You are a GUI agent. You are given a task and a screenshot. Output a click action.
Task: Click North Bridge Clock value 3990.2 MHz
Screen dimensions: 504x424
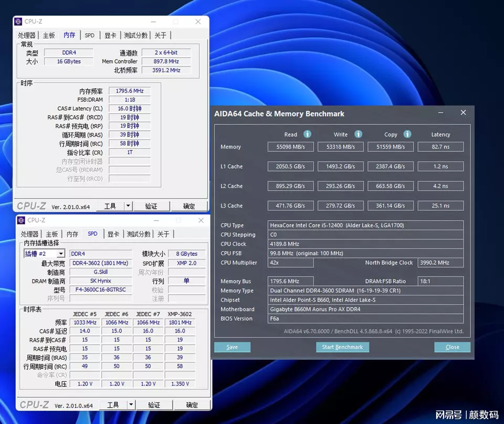click(440, 263)
